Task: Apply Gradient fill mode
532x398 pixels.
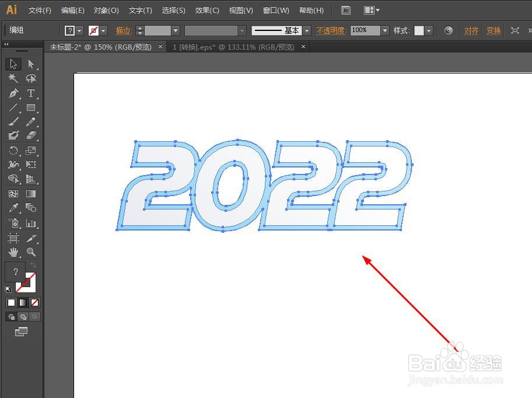Action: (x=23, y=302)
